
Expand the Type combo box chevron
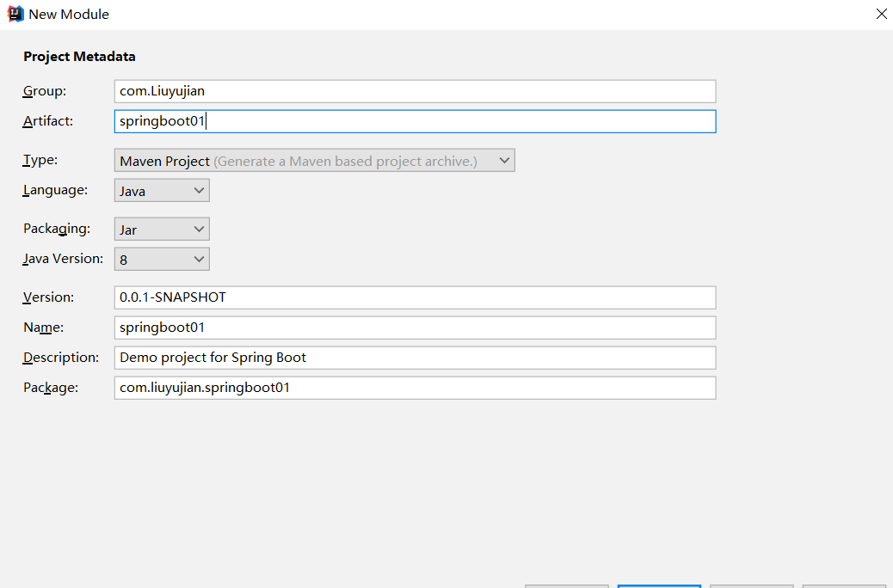pos(504,161)
